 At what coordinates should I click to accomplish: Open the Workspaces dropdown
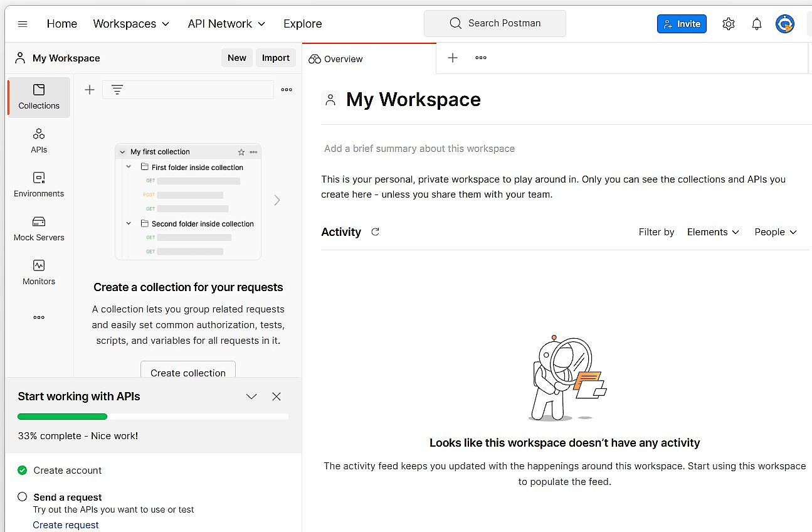pos(130,23)
